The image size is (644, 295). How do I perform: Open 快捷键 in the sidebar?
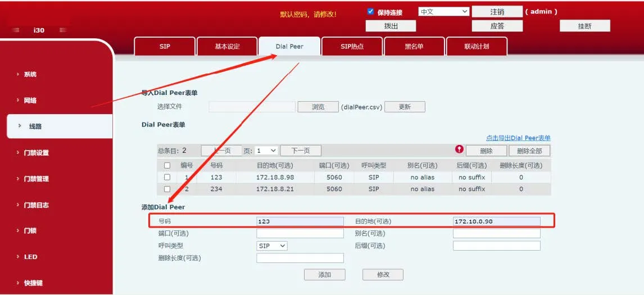[33, 283]
